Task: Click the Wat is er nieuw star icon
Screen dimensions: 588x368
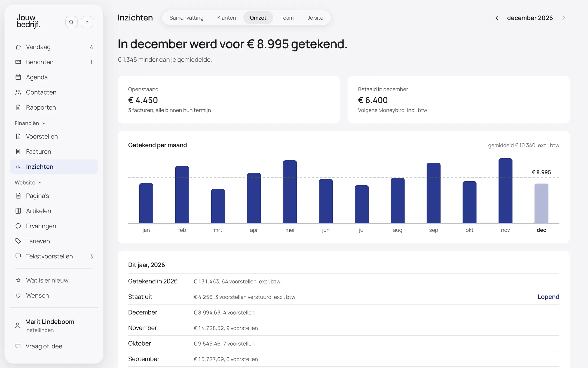Action: point(18,280)
